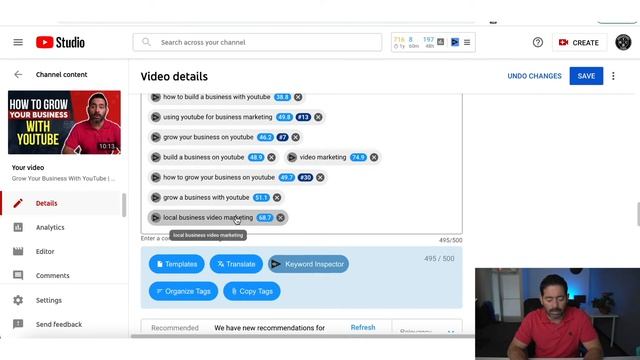
Task: Remove tag 'grow your business on youtube'
Action: pos(296,137)
